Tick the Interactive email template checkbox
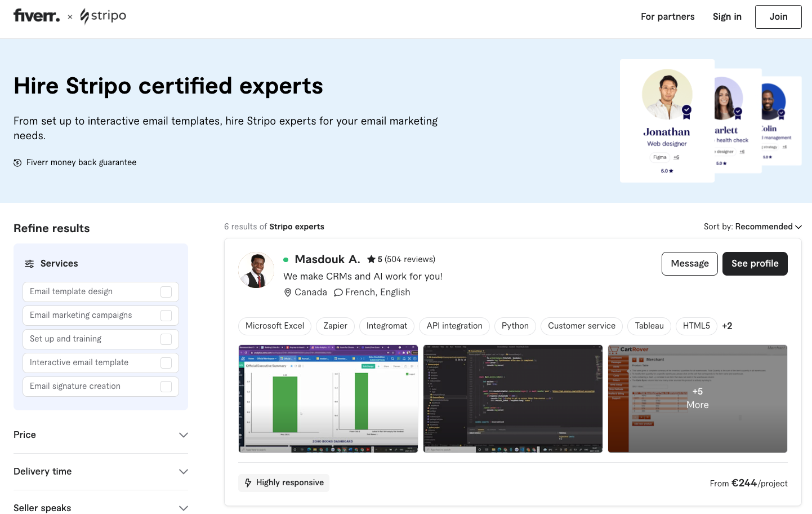 [x=166, y=363]
